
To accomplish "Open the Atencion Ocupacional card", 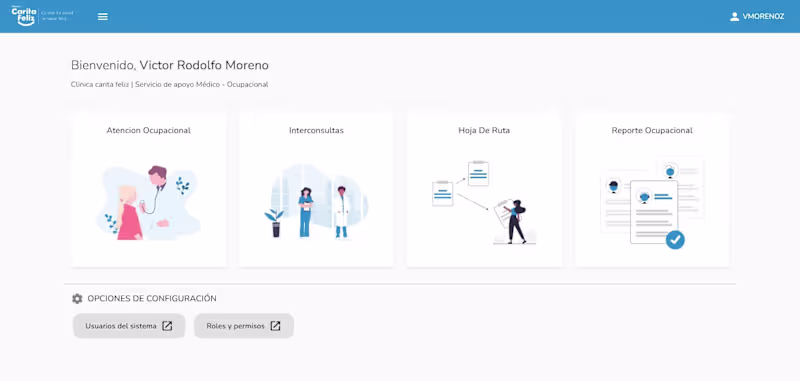I will [148, 190].
